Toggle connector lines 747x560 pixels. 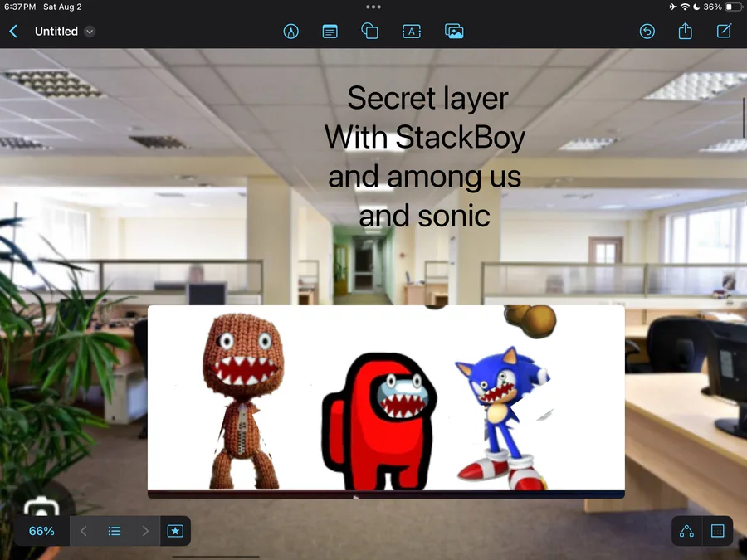(x=686, y=530)
